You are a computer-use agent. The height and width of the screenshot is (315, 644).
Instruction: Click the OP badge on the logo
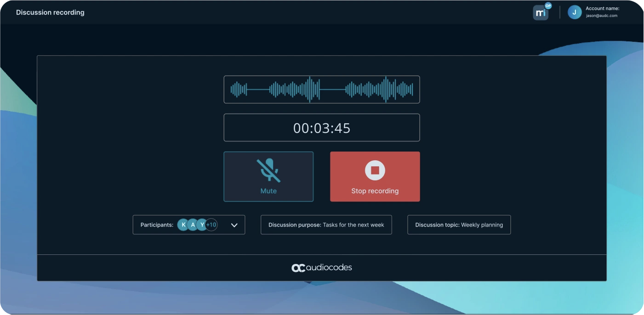[x=548, y=6]
